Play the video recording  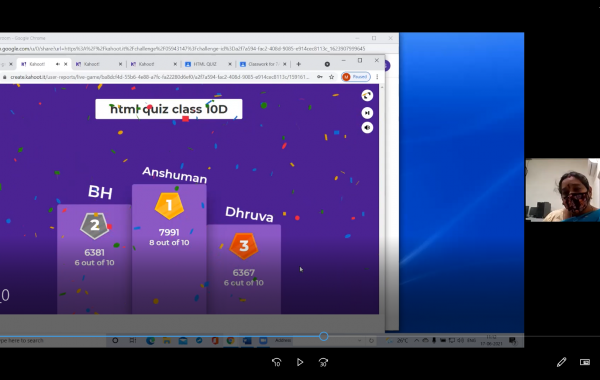[300, 362]
